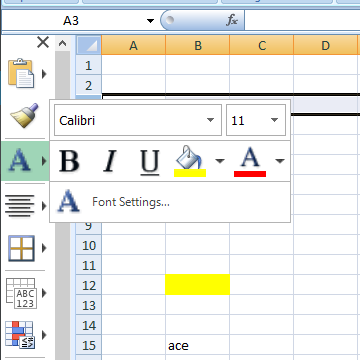The image size is (360, 360).
Task: Select row 14 header
Action: tap(89, 325)
